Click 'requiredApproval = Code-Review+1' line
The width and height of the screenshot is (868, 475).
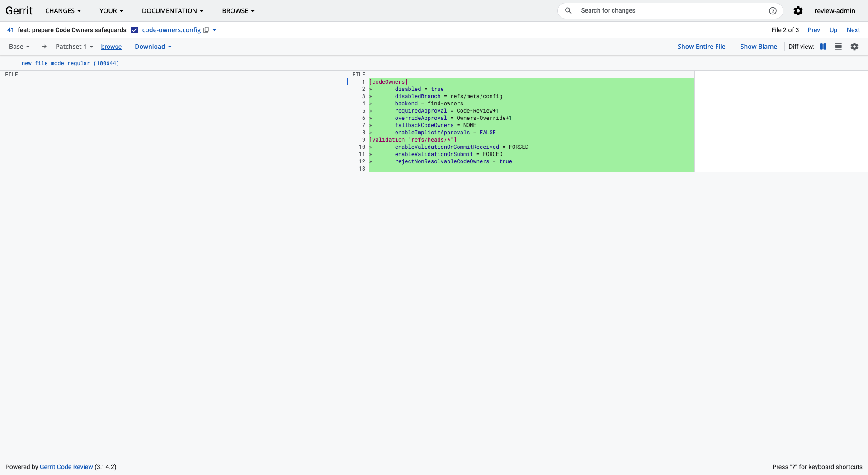point(532,111)
